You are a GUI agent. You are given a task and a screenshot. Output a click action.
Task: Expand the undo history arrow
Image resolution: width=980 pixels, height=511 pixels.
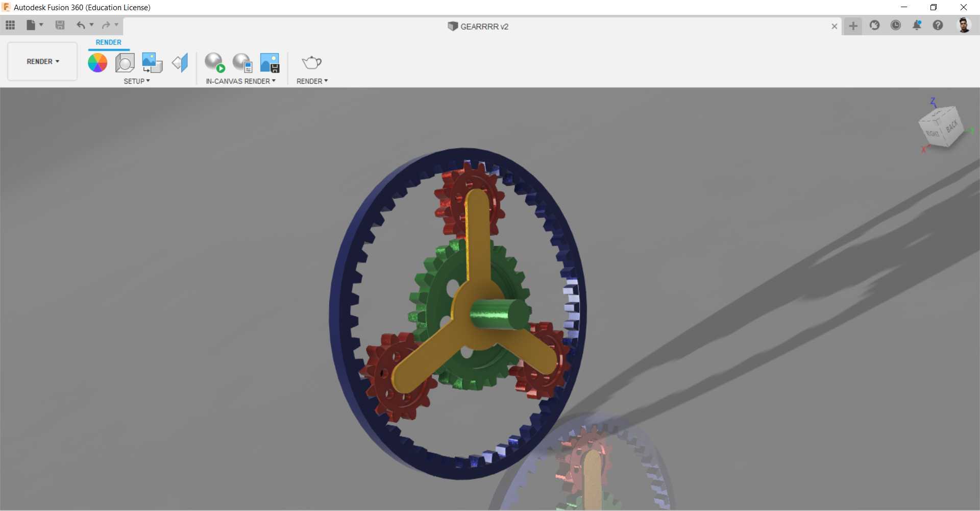pos(92,25)
